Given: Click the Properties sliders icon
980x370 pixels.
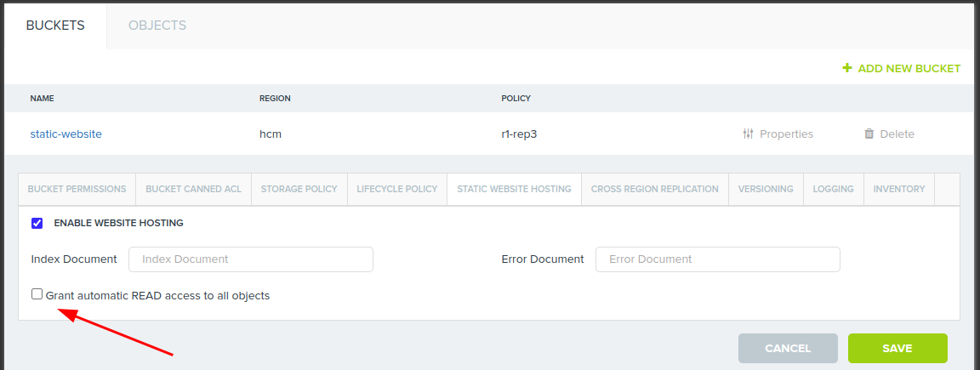Looking at the screenshot, I should point(748,134).
